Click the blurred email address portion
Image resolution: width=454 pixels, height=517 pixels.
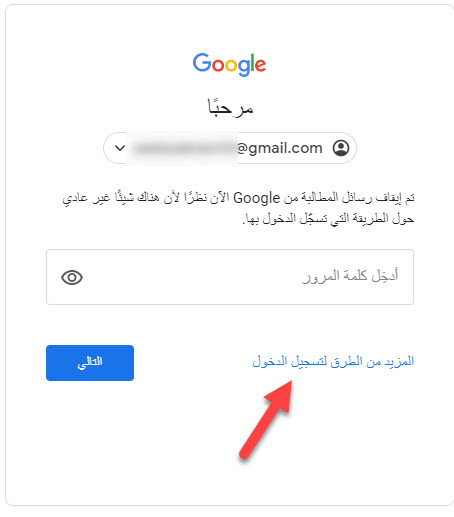tap(183, 148)
